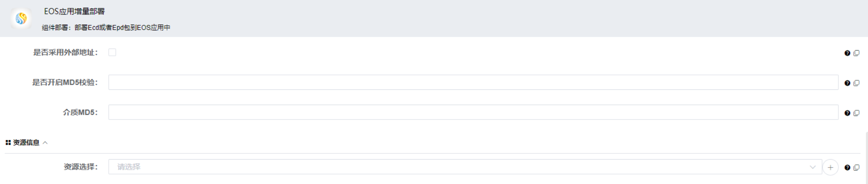The image size is (868, 184).
Task: Open help for 介质MD5 field
Action: 847,113
